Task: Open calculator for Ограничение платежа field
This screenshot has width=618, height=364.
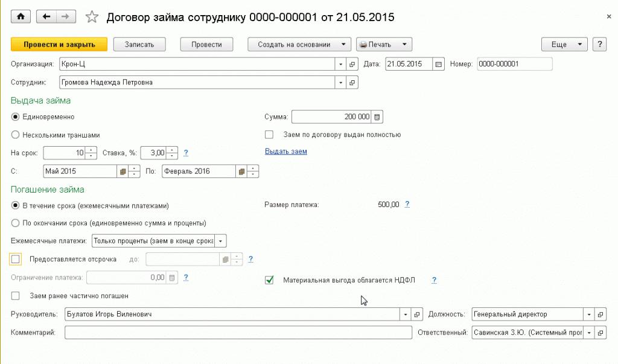Action: pyautogui.click(x=172, y=277)
